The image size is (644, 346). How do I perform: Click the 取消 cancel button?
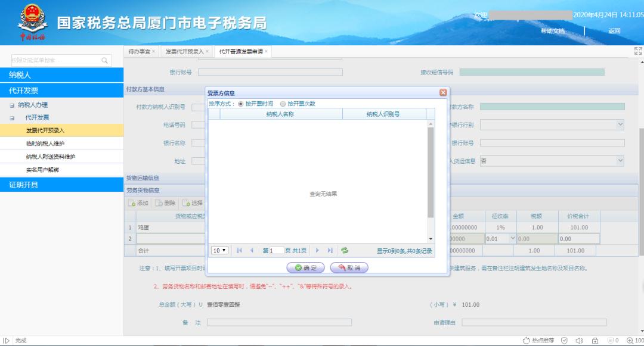[349, 267]
